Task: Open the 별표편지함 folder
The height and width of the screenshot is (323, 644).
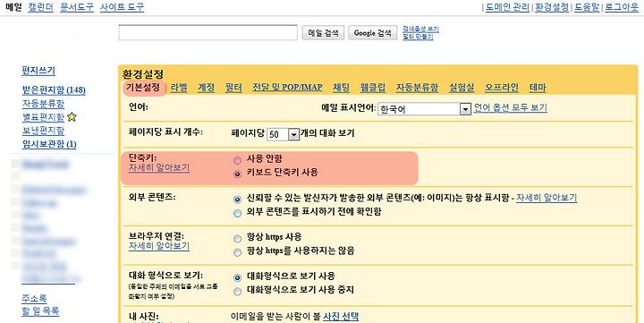Action: [43, 117]
